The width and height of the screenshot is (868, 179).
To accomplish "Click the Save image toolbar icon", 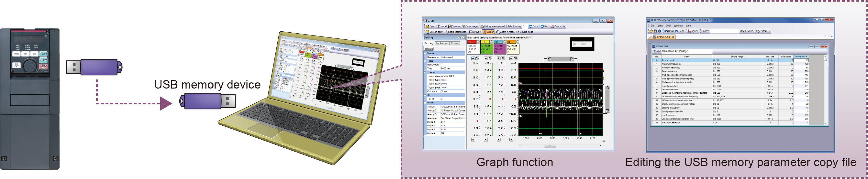I will (x=464, y=26).
